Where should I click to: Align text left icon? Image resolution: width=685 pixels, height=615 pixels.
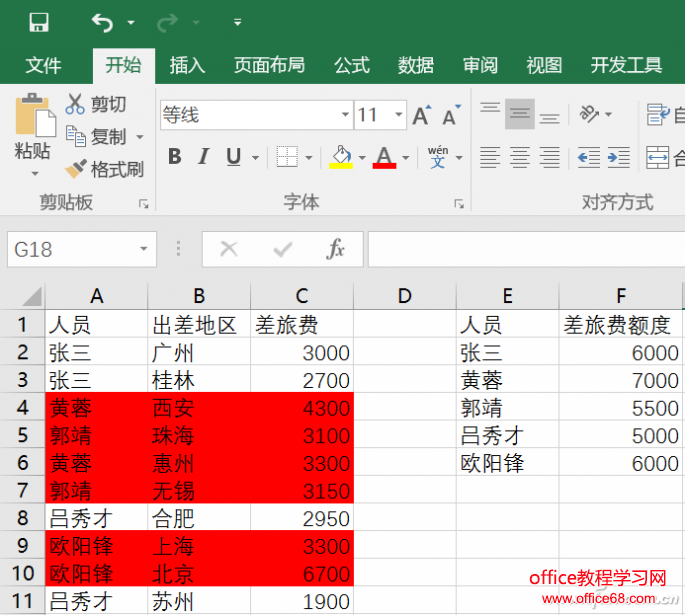[x=490, y=157]
